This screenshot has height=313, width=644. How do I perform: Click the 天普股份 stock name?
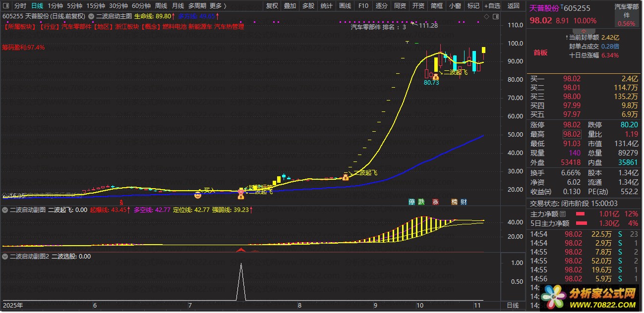tap(544, 8)
